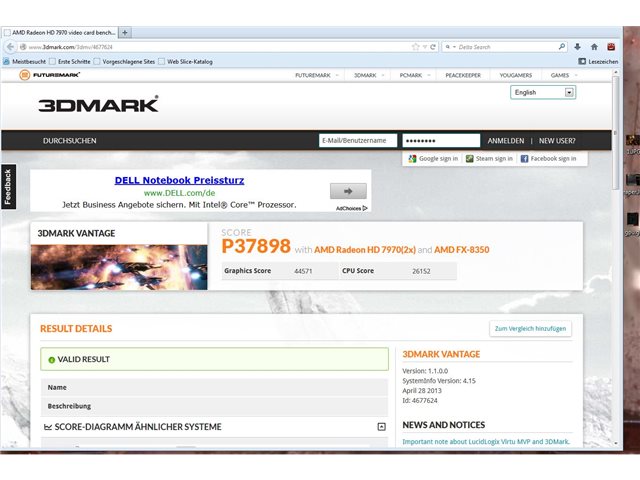Open PEACEKEEPER nav item
This screenshot has width=640, height=480.
[463, 75]
